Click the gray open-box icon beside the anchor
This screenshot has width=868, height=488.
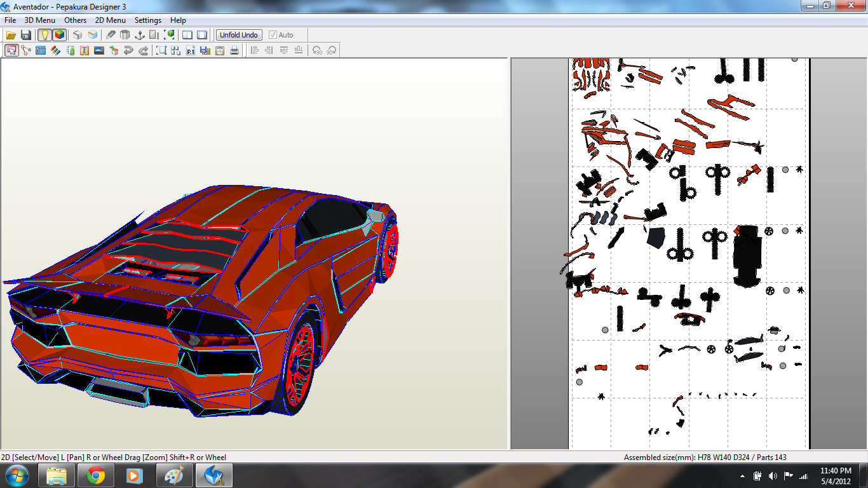(125, 35)
